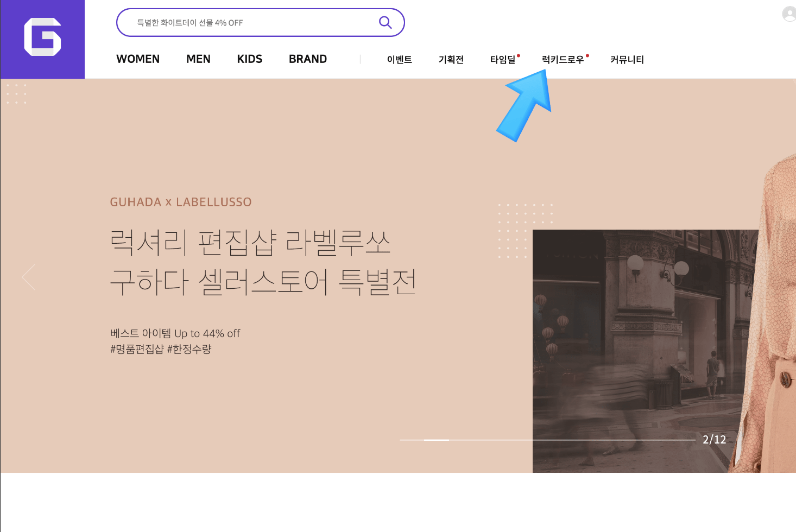Click the model in the pink dress image

[x=770, y=313]
